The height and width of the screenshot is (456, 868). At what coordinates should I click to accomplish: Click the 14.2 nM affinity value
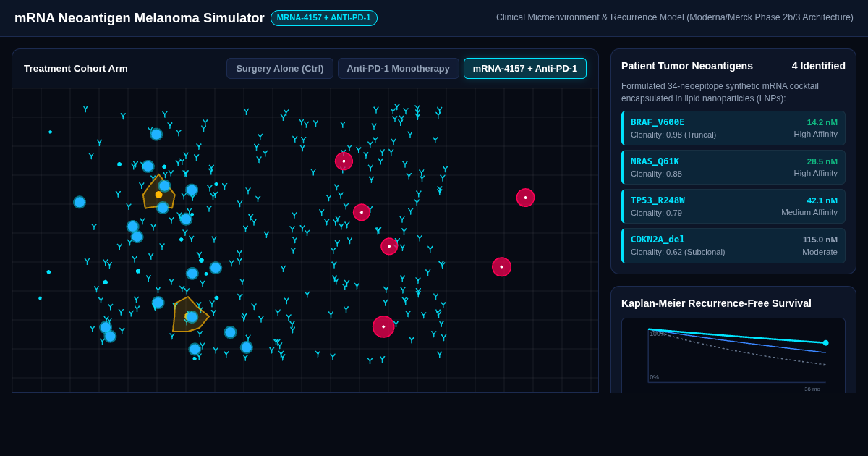[x=822, y=122]
